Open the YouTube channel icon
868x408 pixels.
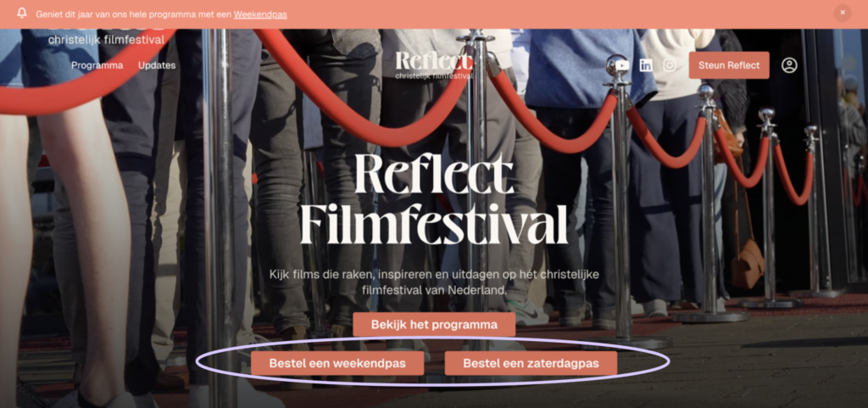click(621, 65)
